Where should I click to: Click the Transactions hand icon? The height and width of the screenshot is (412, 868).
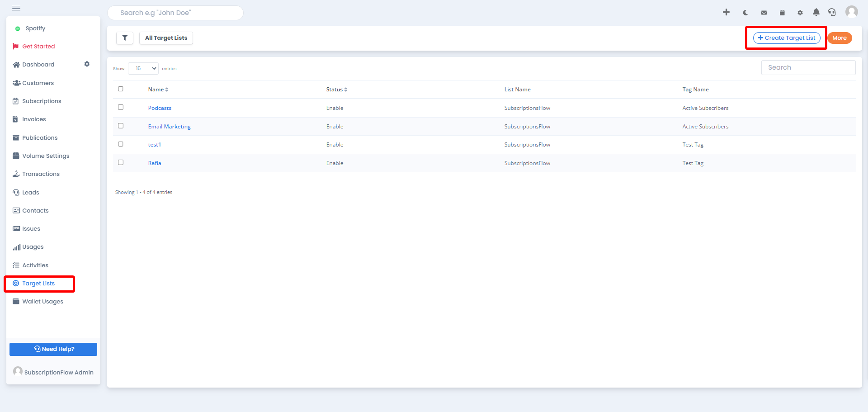(x=16, y=174)
